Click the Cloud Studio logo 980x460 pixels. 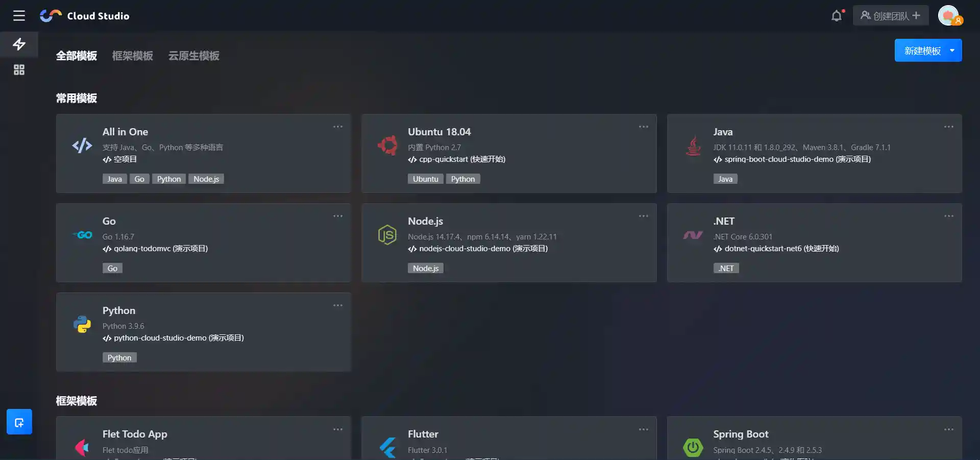[x=85, y=16]
